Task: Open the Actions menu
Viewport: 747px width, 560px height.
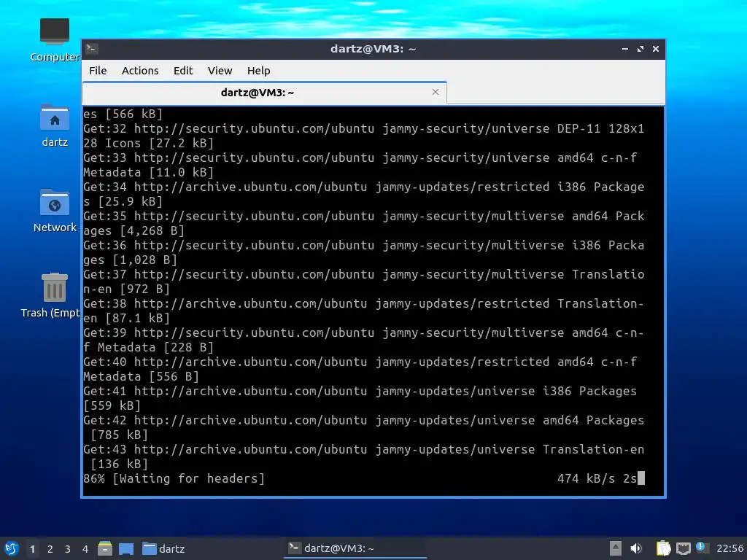Action: [140, 71]
